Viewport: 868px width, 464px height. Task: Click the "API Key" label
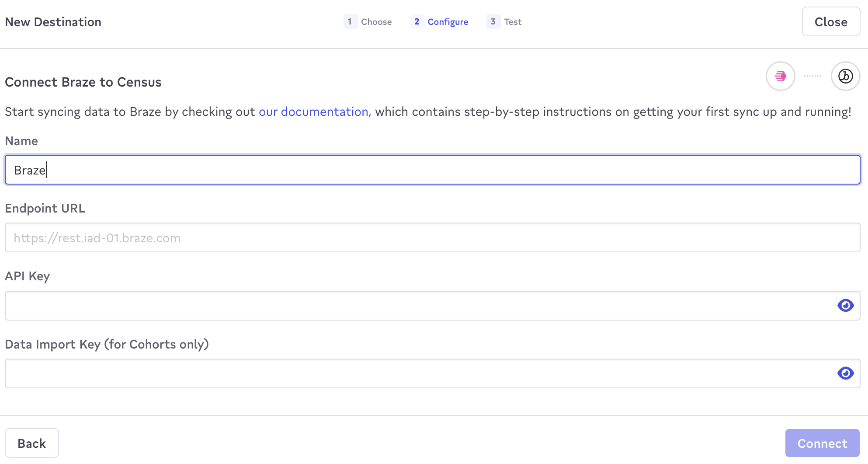coord(28,276)
